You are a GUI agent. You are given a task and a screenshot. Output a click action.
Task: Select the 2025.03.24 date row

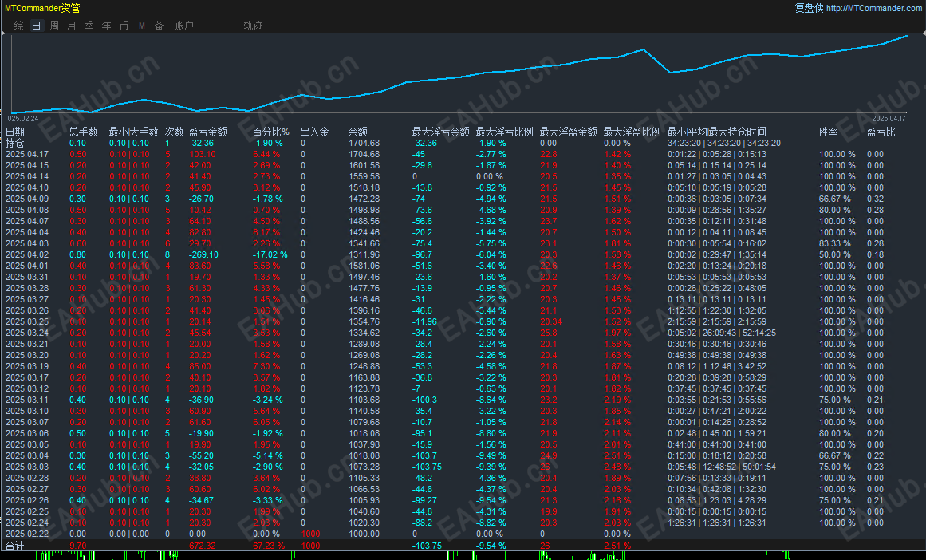point(27,333)
